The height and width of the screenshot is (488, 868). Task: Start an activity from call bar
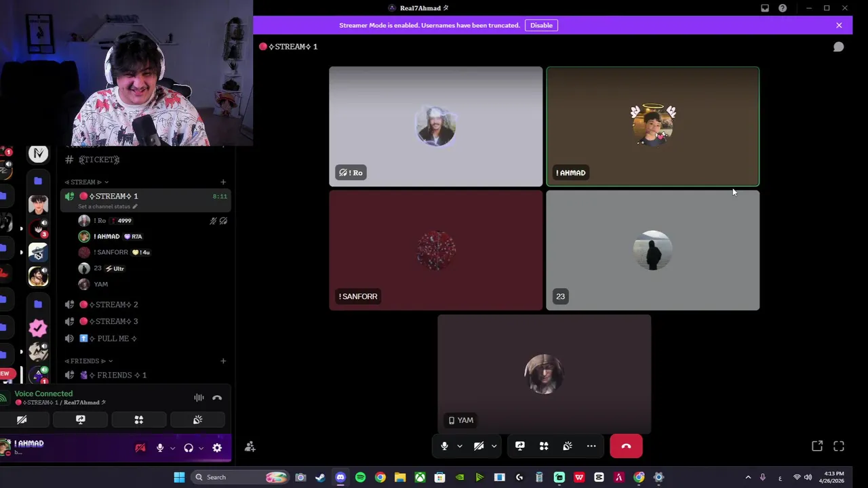tap(544, 446)
